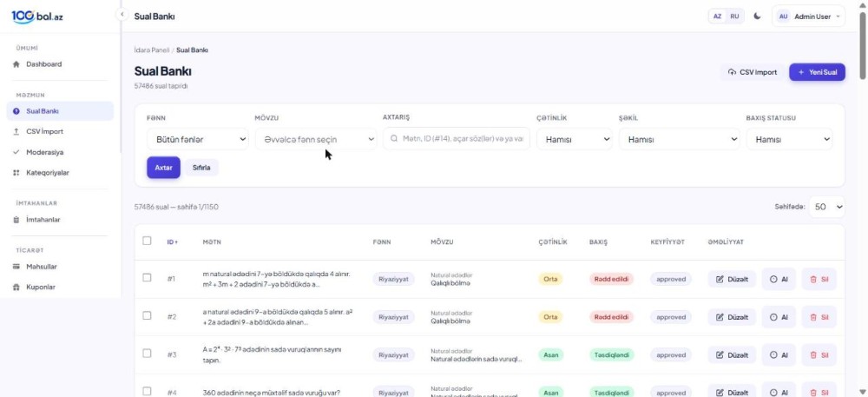The height and width of the screenshot is (397, 868).
Task: Edit question #1 with Düzəlt button
Action: click(732, 279)
